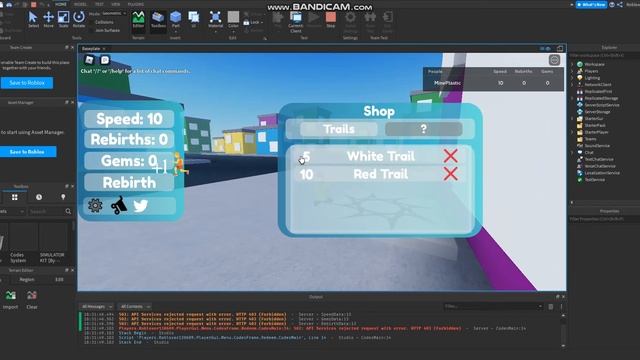Open the All Contexts filter dropdown
640x360 pixels.
click(135, 307)
